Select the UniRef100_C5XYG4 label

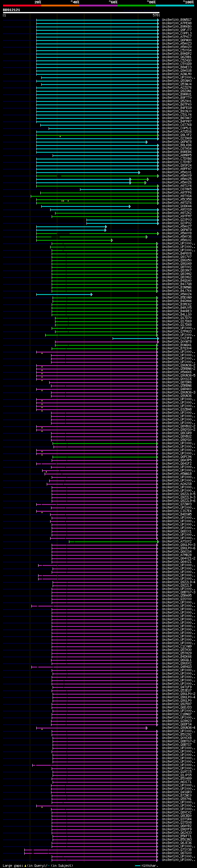coord(177,50)
